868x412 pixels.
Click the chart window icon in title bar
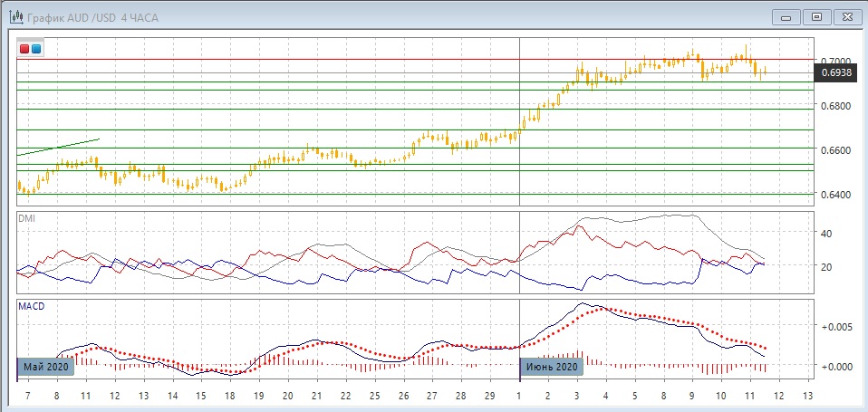coord(16,17)
